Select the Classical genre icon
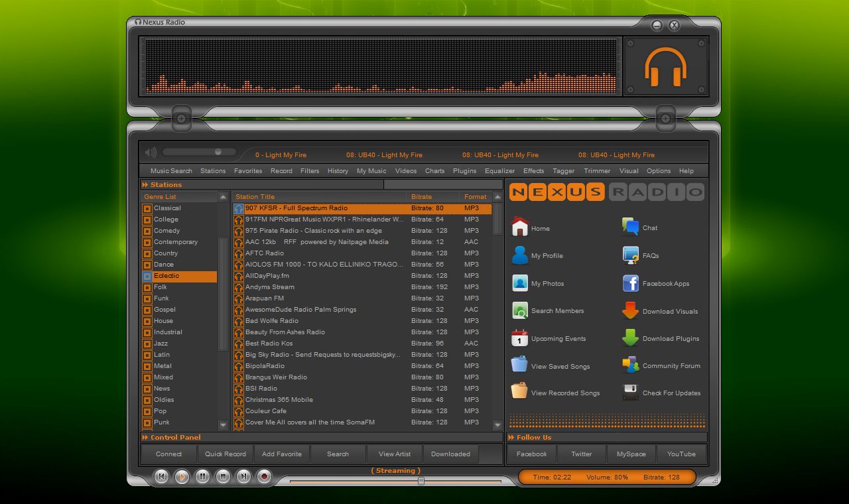 coord(147,208)
